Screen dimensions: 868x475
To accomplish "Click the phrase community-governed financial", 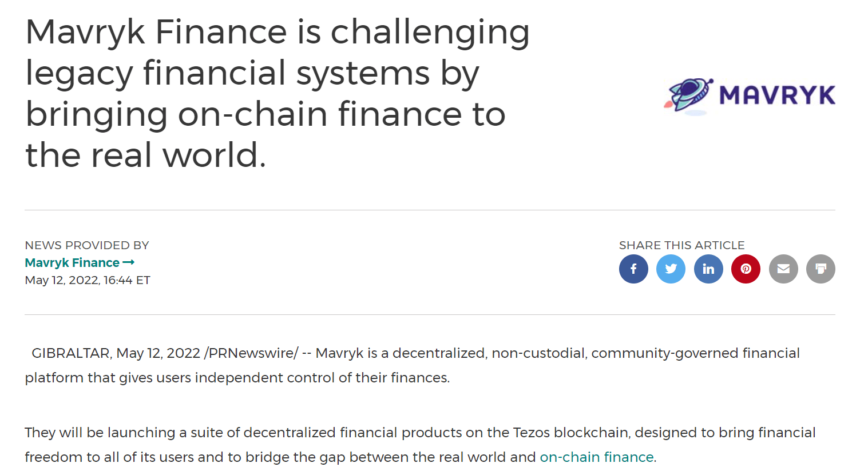I will tap(695, 353).
